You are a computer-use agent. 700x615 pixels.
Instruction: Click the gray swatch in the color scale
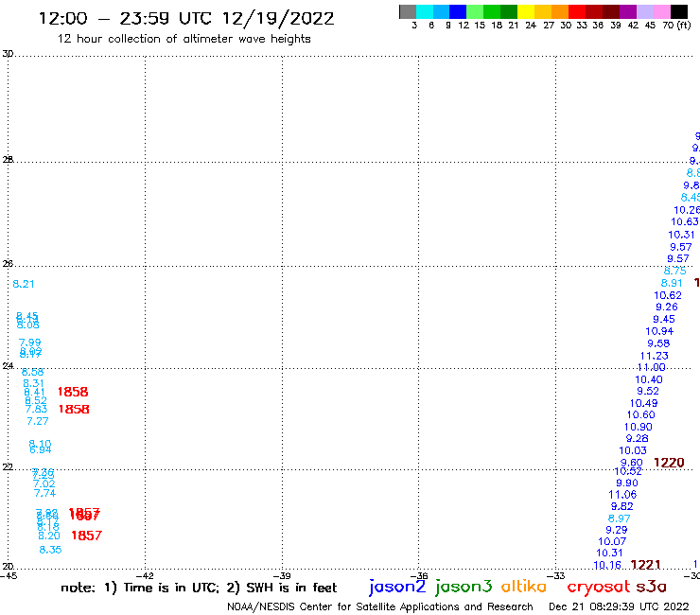(408, 11)
